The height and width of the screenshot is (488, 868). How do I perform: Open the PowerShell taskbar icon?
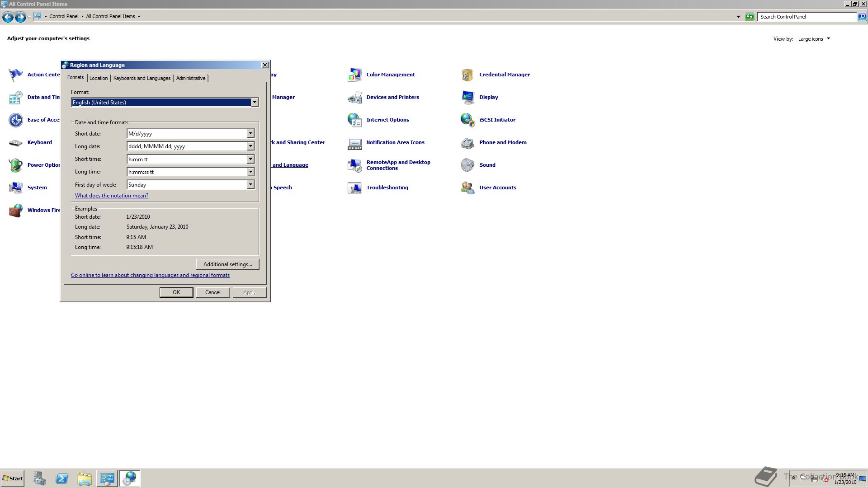(x=62, y=479)
